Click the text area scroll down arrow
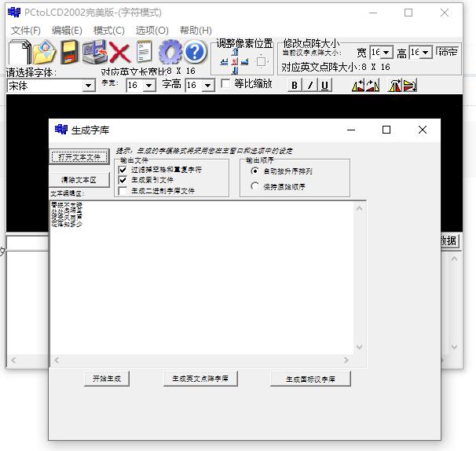476x451 pixels. (x=360, y=347)
